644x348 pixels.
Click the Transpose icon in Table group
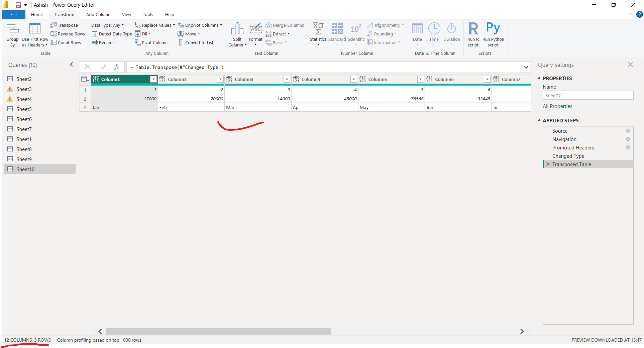53,25
